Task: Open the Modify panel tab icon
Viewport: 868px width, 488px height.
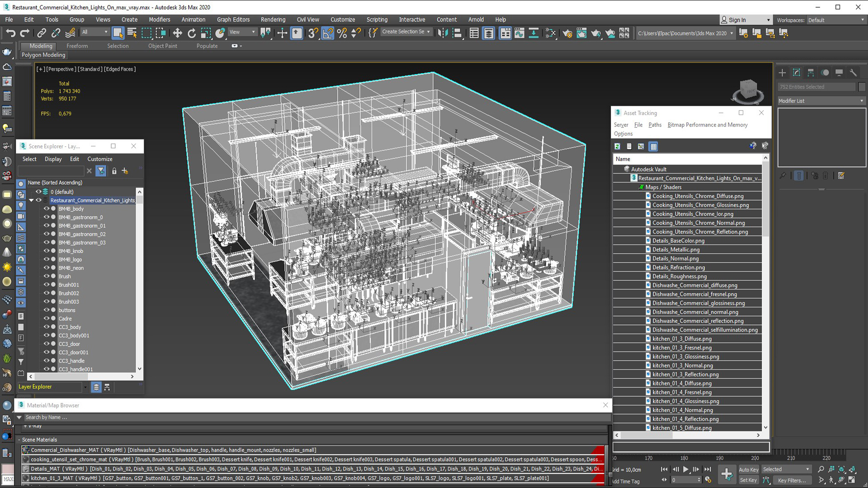Action: tap(797, 73)
